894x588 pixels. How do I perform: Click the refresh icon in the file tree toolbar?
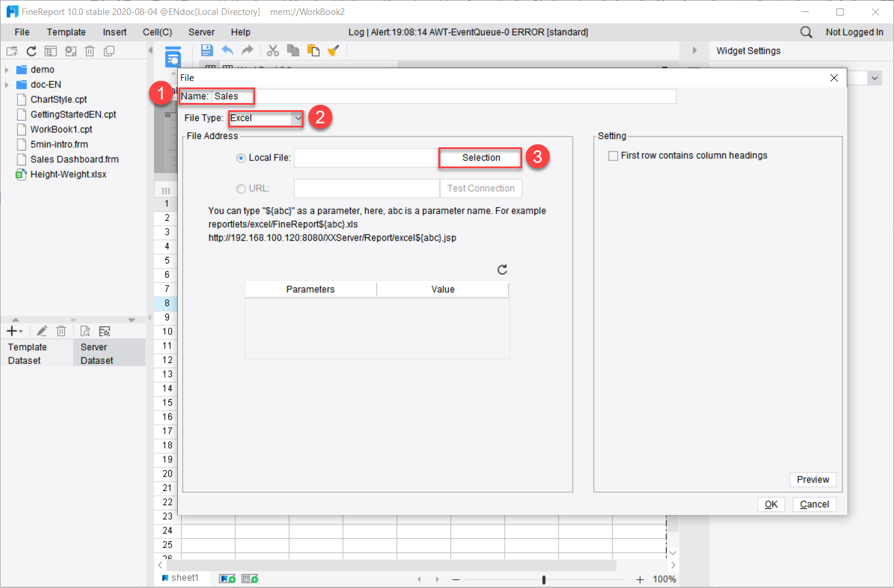click(31, 51)
